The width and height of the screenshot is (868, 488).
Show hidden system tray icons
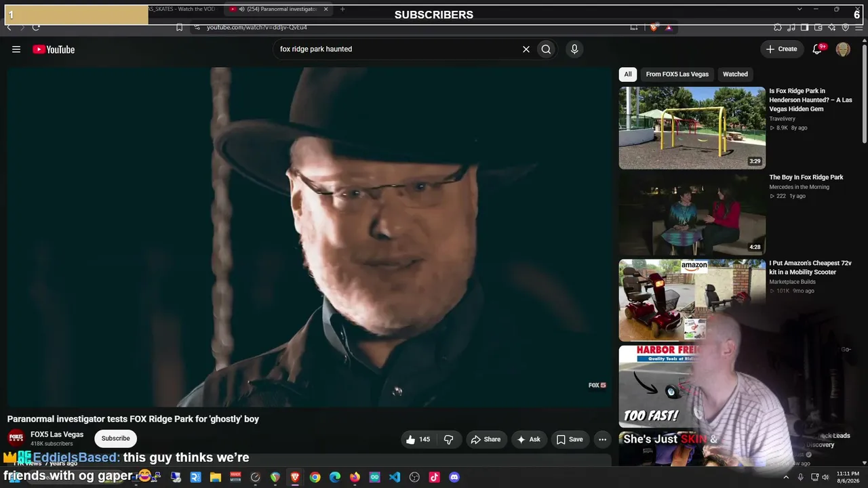(786, 477)
